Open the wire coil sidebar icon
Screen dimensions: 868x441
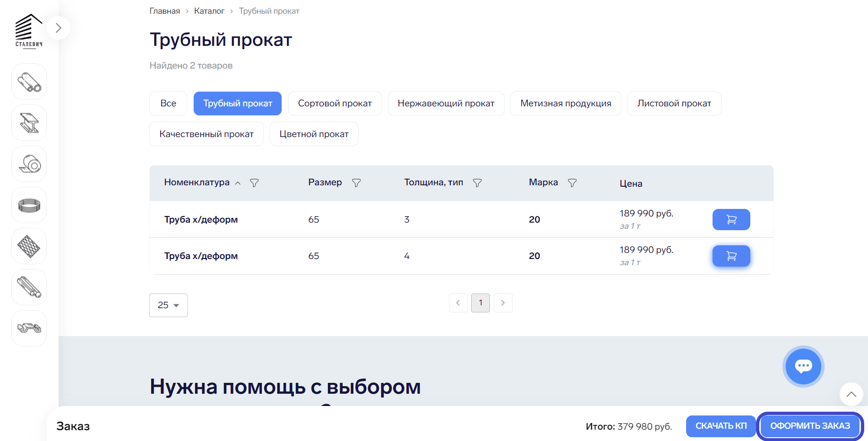pos(29,205)
